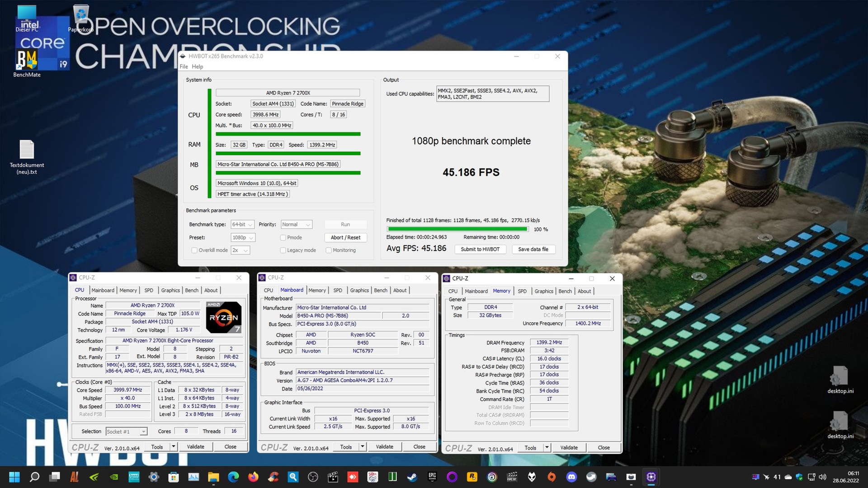Open Origin from the taskbar
This screenshot has width=868, height=488.
pyautogui.click(x=552, y=477)
